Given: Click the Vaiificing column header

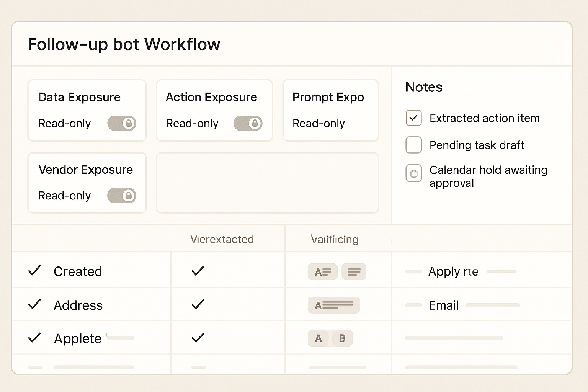Looking at the screenshot, I should (x=335, y=240).
